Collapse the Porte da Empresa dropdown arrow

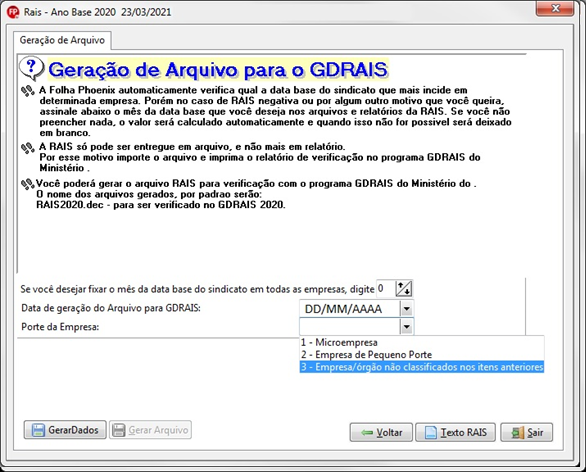(x=407, y=327)
